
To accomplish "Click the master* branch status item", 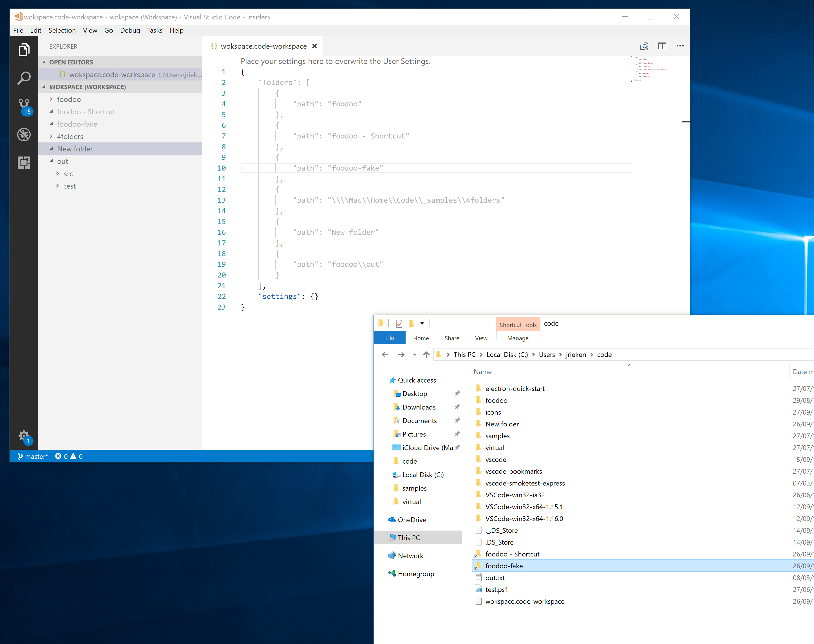I will pos(33,456).
